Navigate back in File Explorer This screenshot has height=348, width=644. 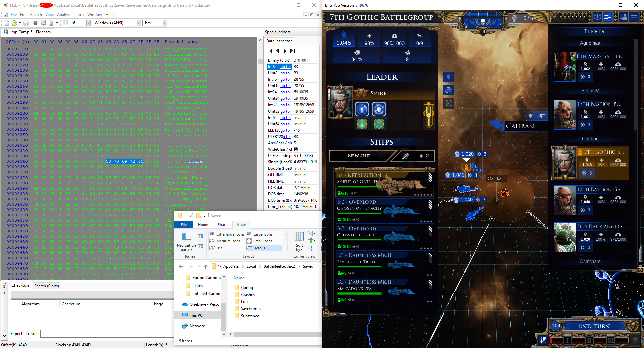point(181,266)
